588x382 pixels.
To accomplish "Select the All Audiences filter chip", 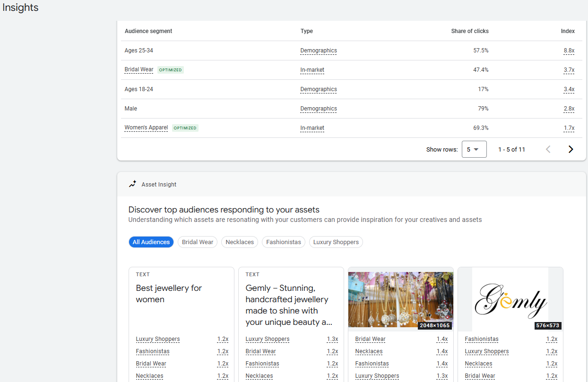I will pos(151,242).
